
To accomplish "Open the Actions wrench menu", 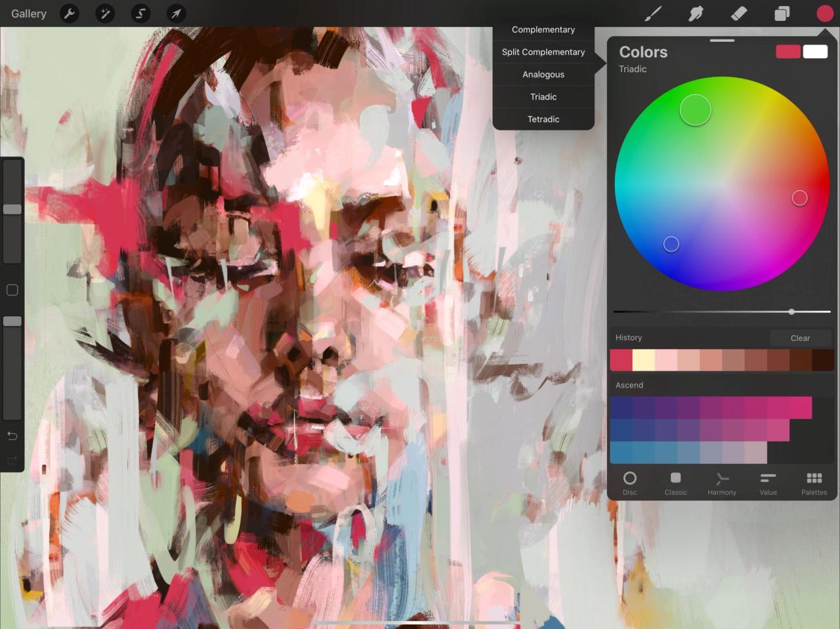I will click(70, 13).
